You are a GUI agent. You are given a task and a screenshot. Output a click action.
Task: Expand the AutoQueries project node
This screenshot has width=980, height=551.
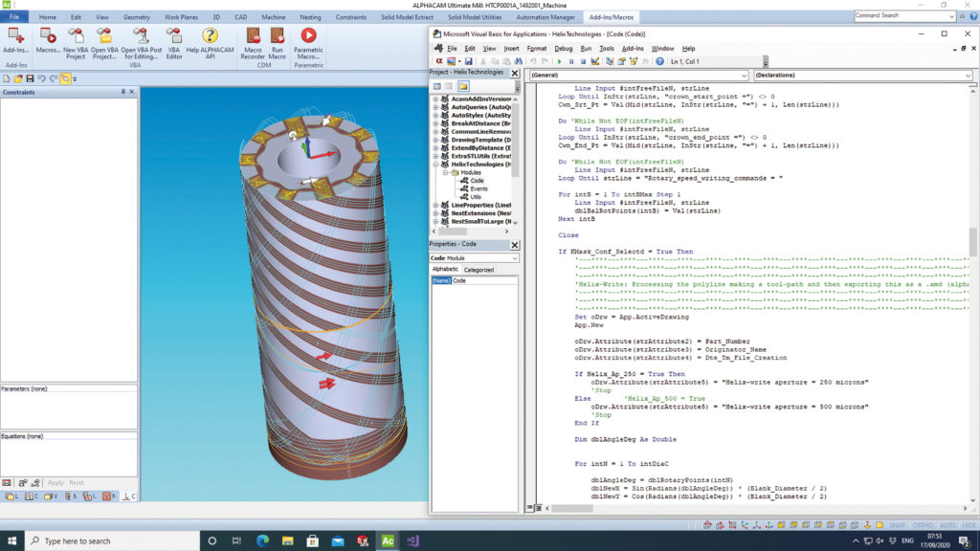coord(435,107)
